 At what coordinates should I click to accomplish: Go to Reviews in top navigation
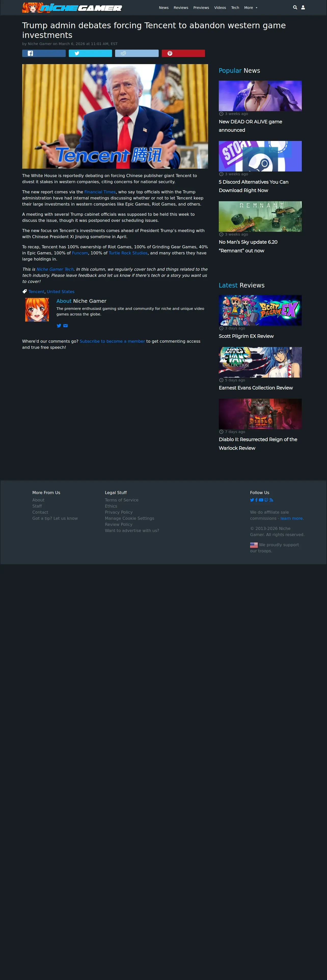(x=181, y=8)
